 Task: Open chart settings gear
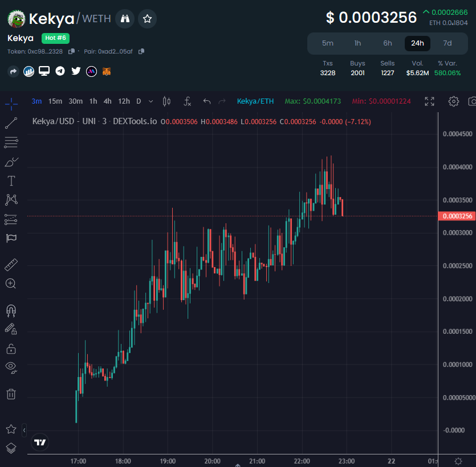point(454,101)
